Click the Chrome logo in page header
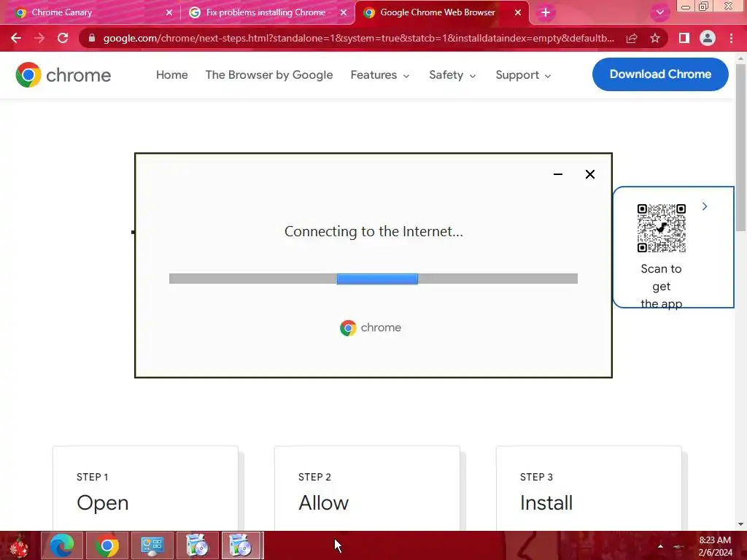Image resolution: width=747 pixels, height=560 pixels. 63,75
